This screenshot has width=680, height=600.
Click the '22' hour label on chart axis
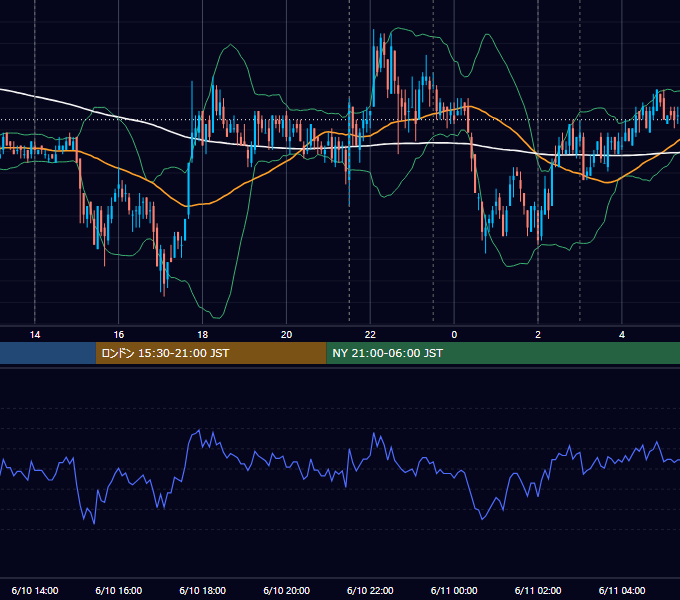(370, 335)
